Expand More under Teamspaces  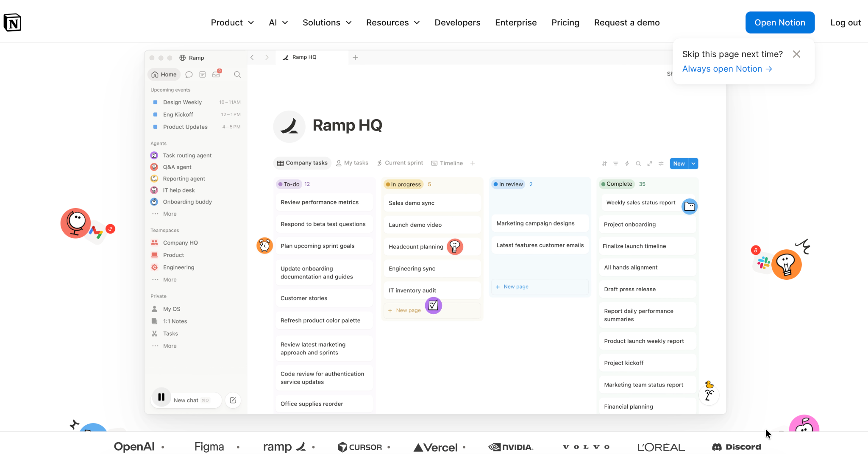tap(164, 279)
